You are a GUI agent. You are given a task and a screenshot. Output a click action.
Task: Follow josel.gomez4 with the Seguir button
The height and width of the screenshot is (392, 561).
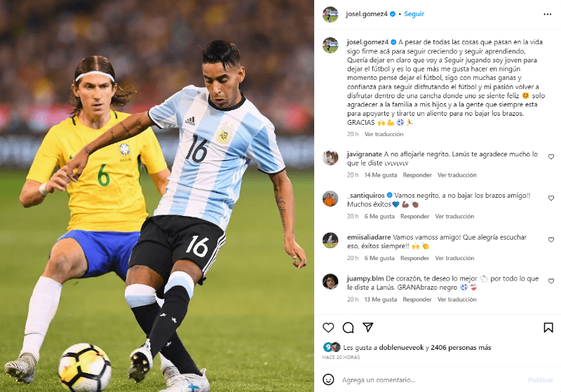[414, 14]
